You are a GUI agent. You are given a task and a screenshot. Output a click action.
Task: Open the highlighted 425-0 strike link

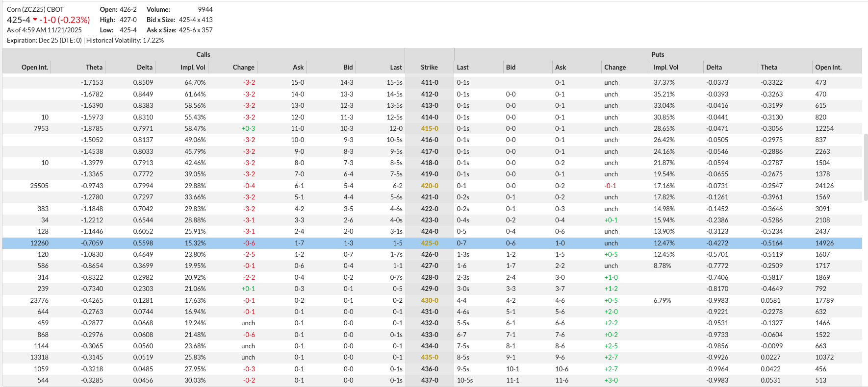click(430, 243)
